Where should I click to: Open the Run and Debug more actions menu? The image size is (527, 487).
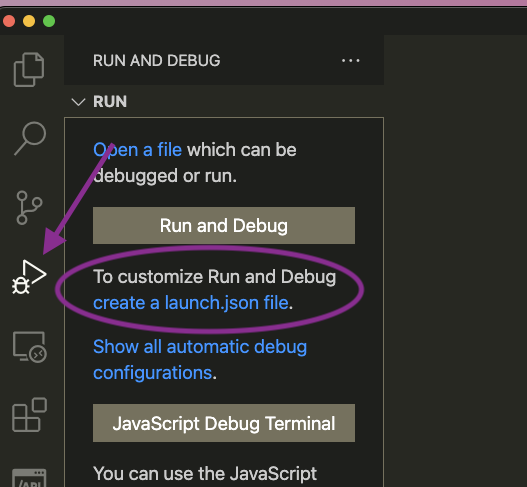tap(351, 60)
